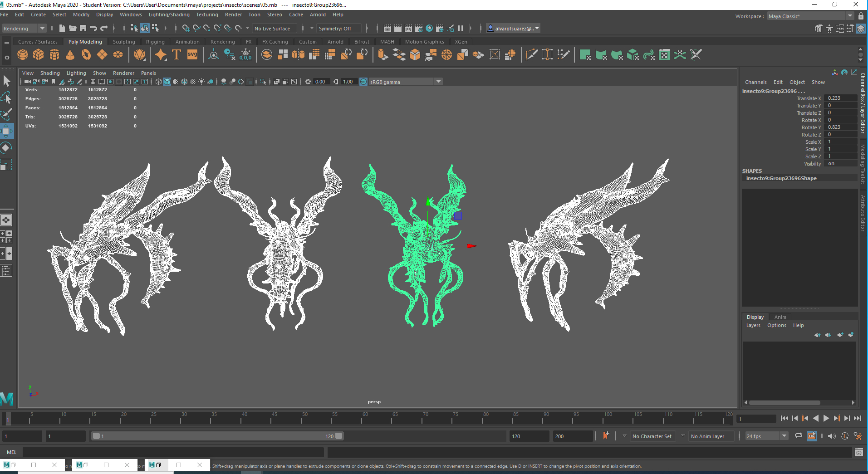Open the Arnold menu in the menu bar
This screenshot has width=868, height=474.
318,15
